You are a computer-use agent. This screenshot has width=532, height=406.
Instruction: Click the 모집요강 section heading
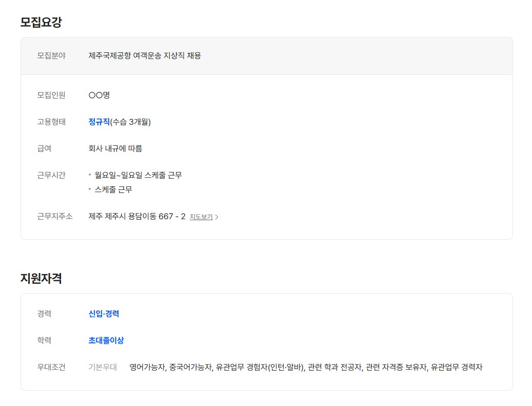pyautogui.click(x=41, y=22)
